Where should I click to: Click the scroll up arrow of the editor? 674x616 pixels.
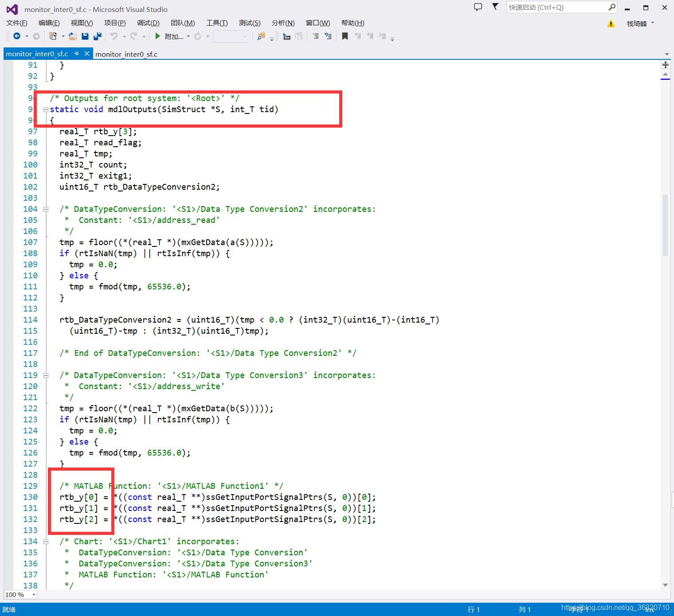(x=665, y=74)
